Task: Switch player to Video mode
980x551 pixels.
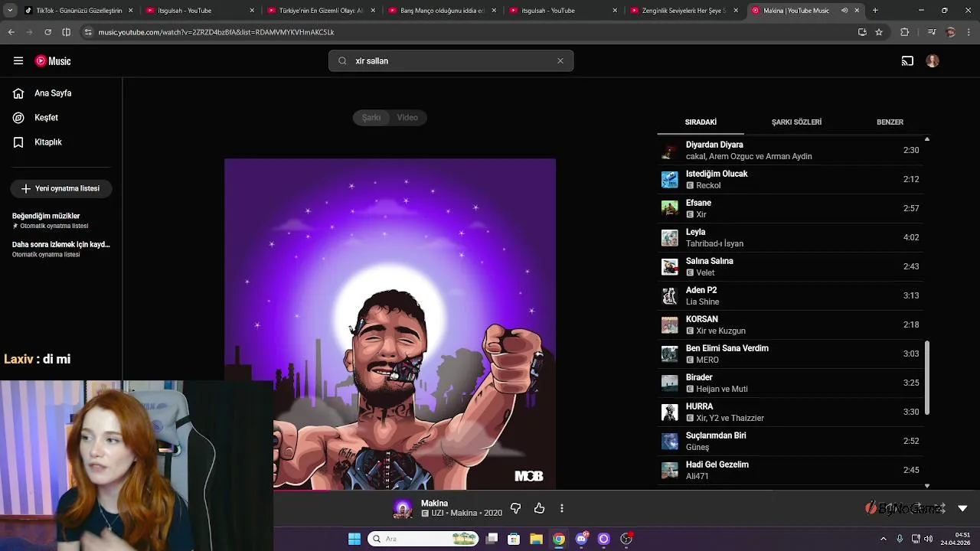Action: tap(407, 118)
